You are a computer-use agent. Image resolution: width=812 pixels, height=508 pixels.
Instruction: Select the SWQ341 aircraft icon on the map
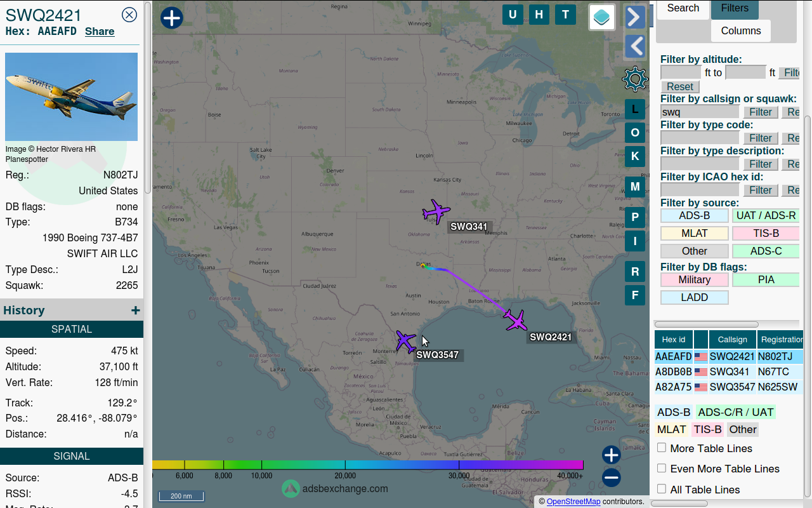pyautogui.click(x=436, y=211)
